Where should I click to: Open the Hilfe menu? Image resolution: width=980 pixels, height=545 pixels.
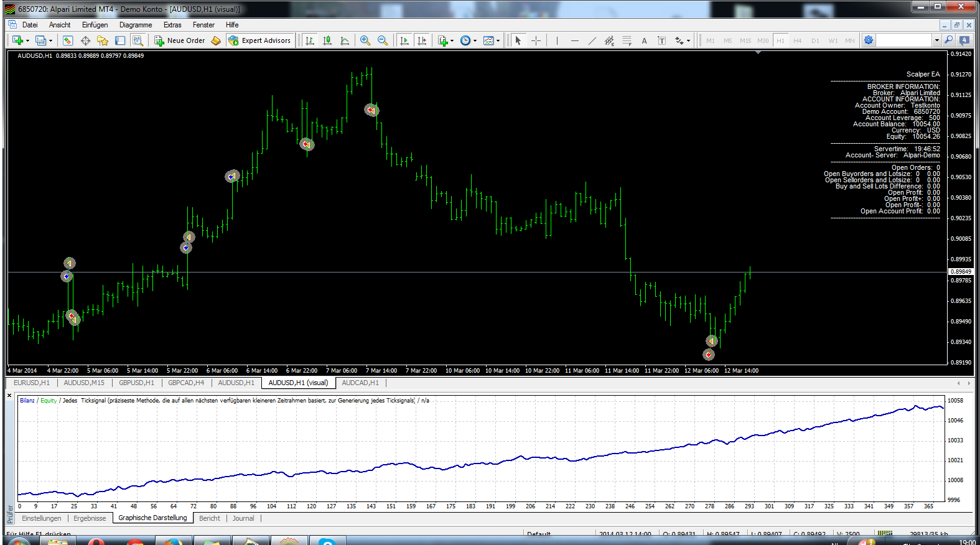(x=232, y=25)
